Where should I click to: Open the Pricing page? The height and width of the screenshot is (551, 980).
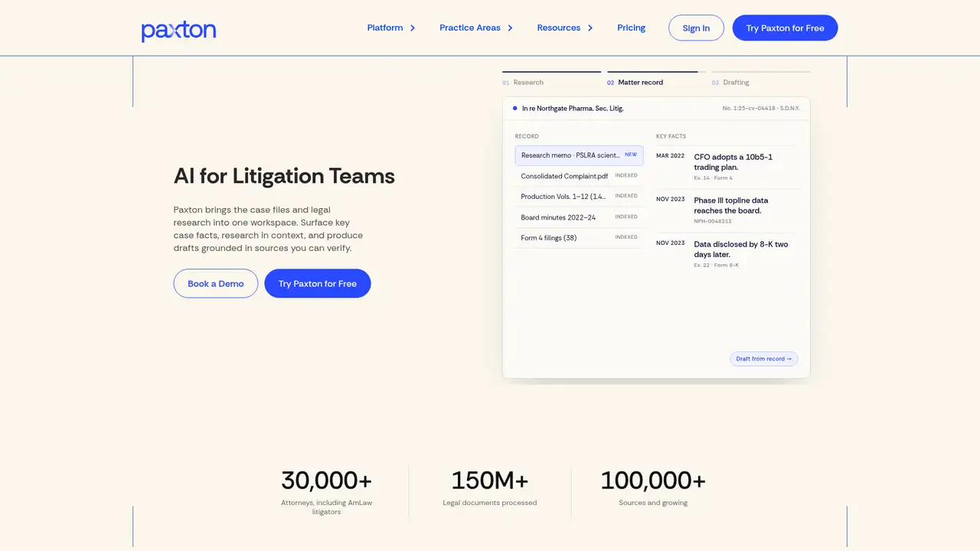[632, 28]
